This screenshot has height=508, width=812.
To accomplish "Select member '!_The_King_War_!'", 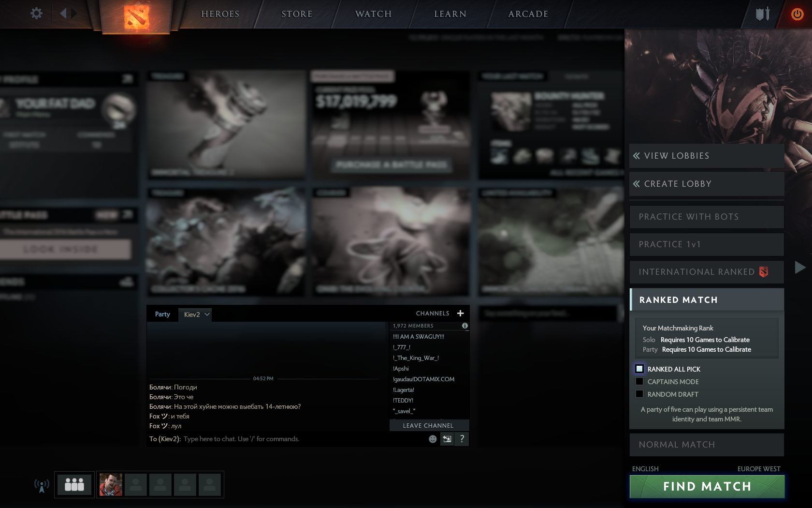I will (x=416, y=358).
